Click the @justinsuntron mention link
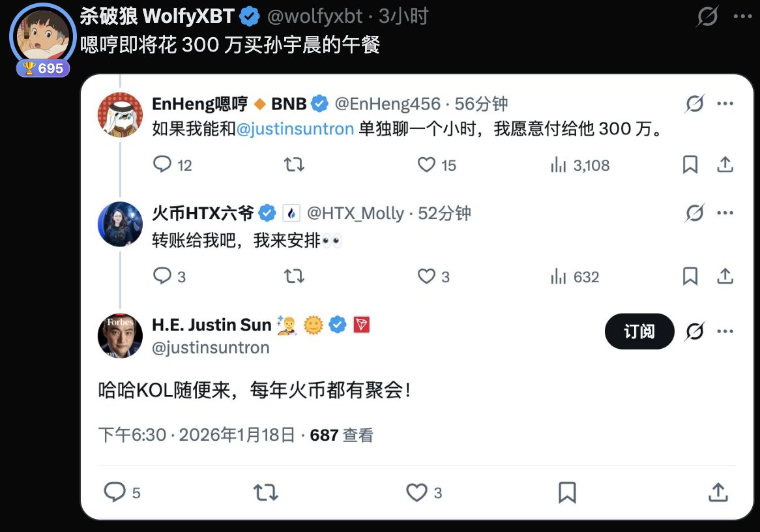This screenshot has width=760, height=532. [295, 129]
